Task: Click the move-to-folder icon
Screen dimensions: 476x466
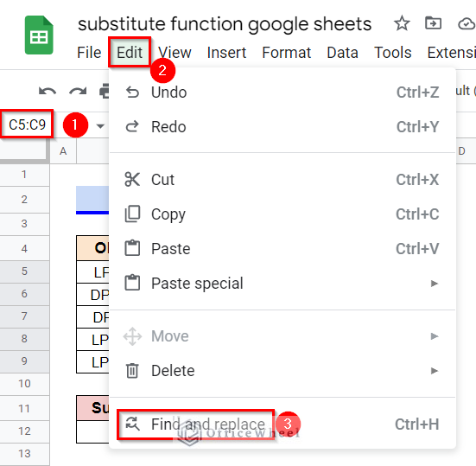Action: 433,23
